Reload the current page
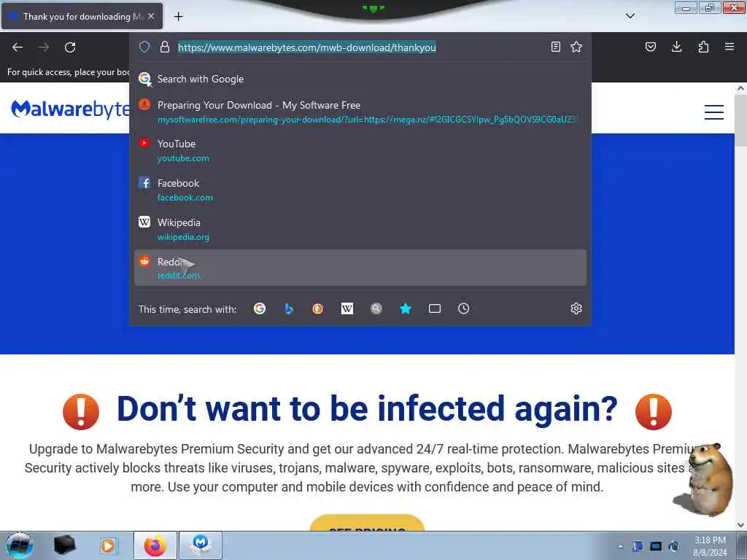This screenshot has width=747, height=560. pyautogui.click(x=70, y=47)
